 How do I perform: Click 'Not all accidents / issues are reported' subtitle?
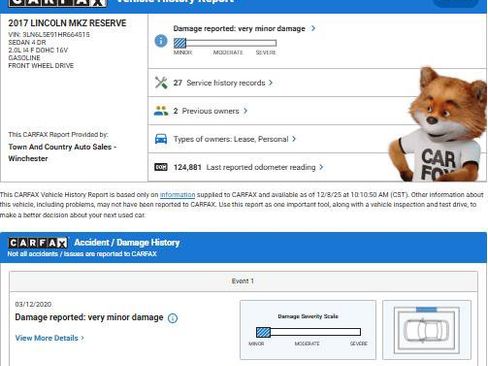(x=82, y=254)
